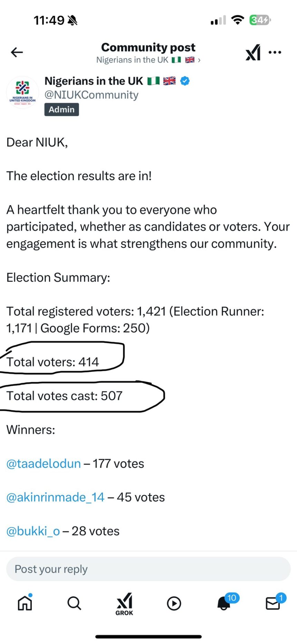Tap the blue verified checkmark badge
This screenshot has height=644, width=297.
click(185, 81)
